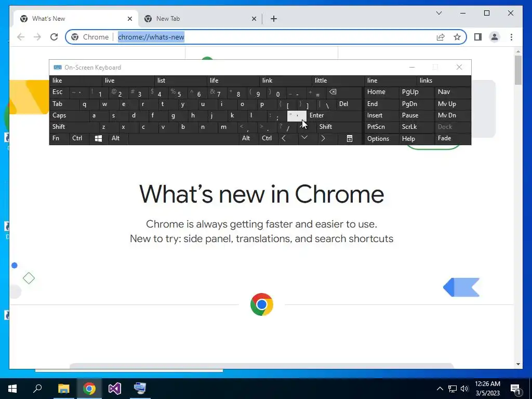
Task: Toggle the left Shift key on keyboard
Action: pos(74,127)
